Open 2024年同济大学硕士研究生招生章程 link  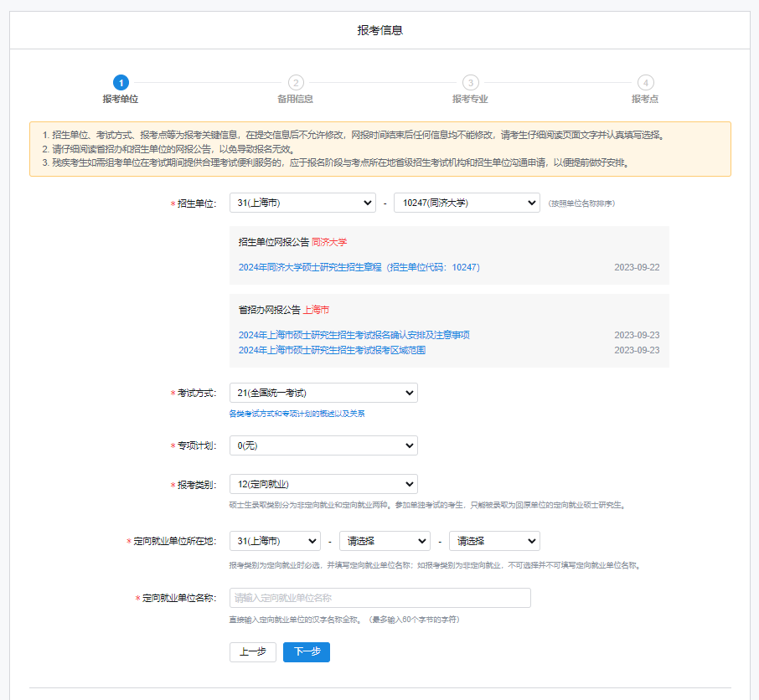(359, 267)
